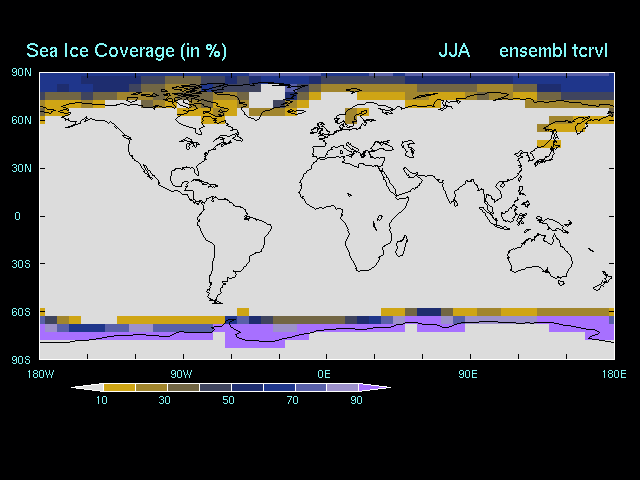Click the 30 value under the colorbar
This screenshot has height=480, width=640.
[x=165, y=400]
